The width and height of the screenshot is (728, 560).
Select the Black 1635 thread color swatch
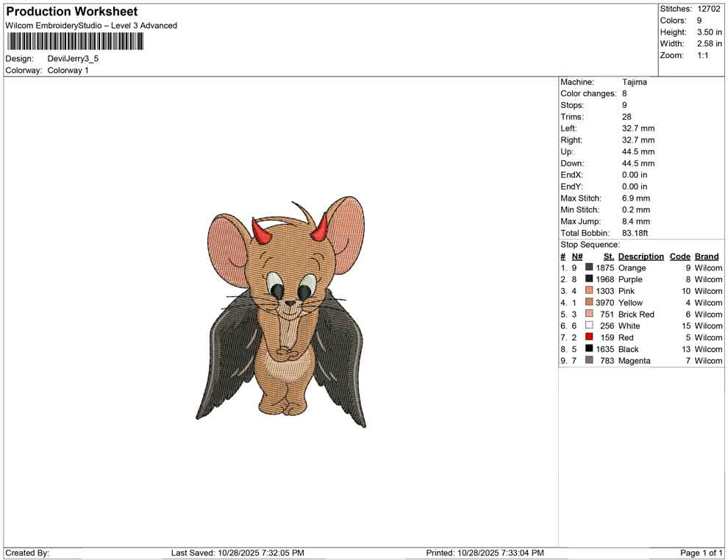[x=589, y=348]
